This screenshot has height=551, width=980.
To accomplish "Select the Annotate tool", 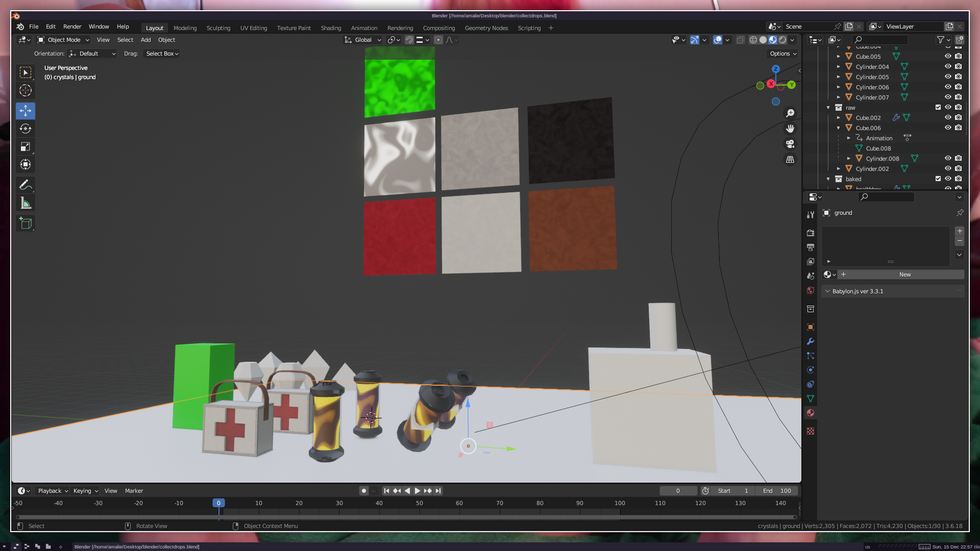I will [26, 185].
